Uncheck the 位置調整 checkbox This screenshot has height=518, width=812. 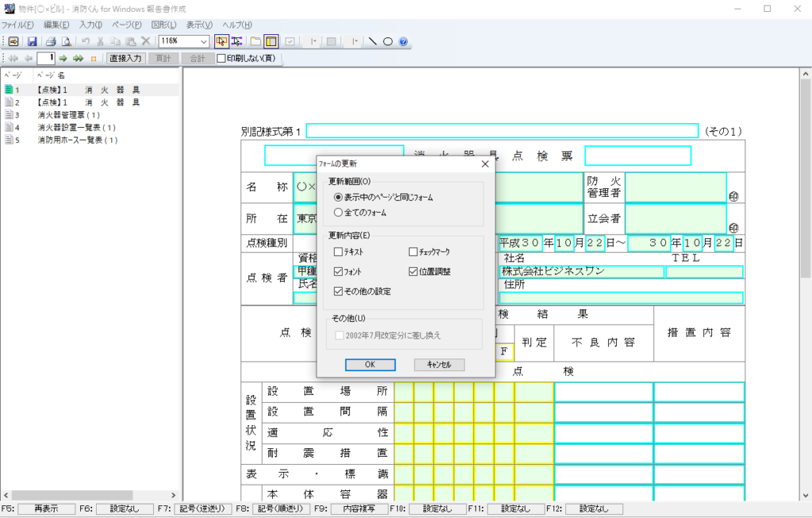[413, 271]
